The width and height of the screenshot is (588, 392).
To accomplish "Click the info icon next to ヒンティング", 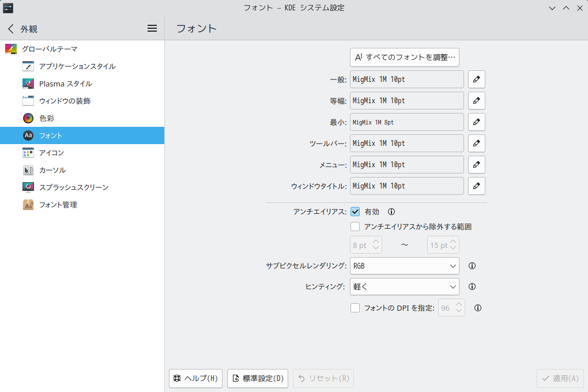I will [x=472, y=287].
